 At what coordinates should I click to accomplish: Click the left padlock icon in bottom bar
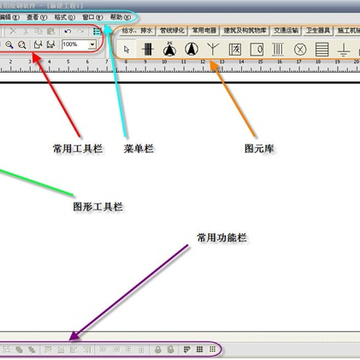click(158, 349)
